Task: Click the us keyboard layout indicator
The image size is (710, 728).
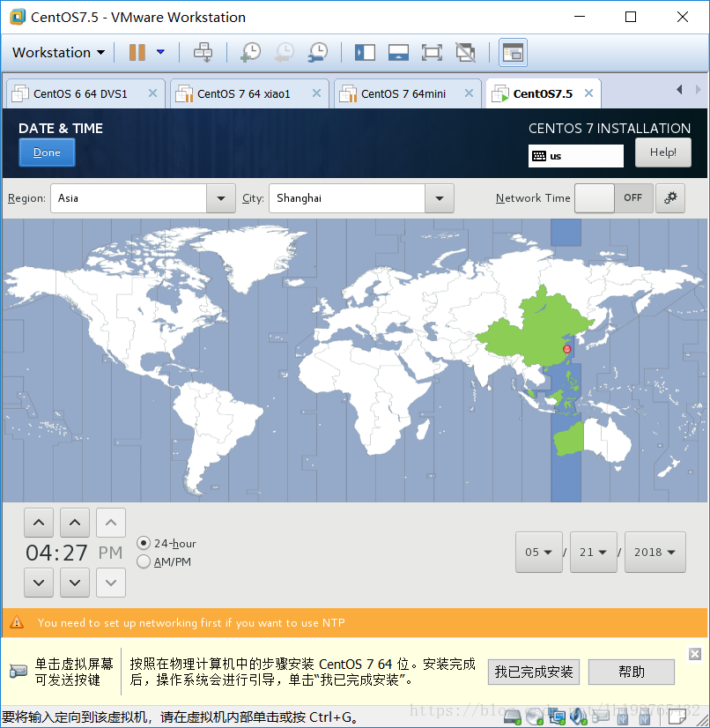Action: pos(575,156)
